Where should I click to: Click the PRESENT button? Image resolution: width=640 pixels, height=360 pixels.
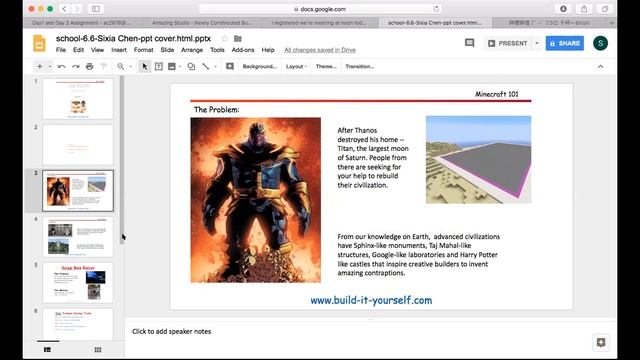(x=508, y=43)
